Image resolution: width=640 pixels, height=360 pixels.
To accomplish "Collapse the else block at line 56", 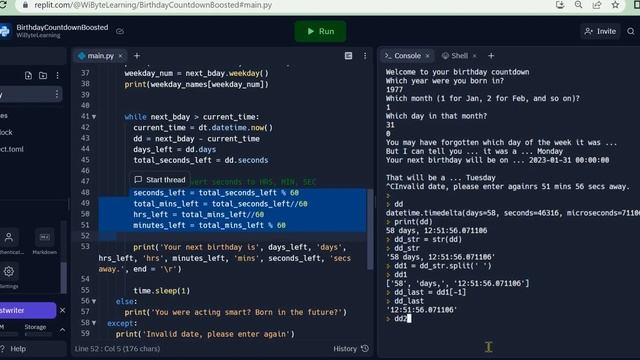I will (94, 301).
